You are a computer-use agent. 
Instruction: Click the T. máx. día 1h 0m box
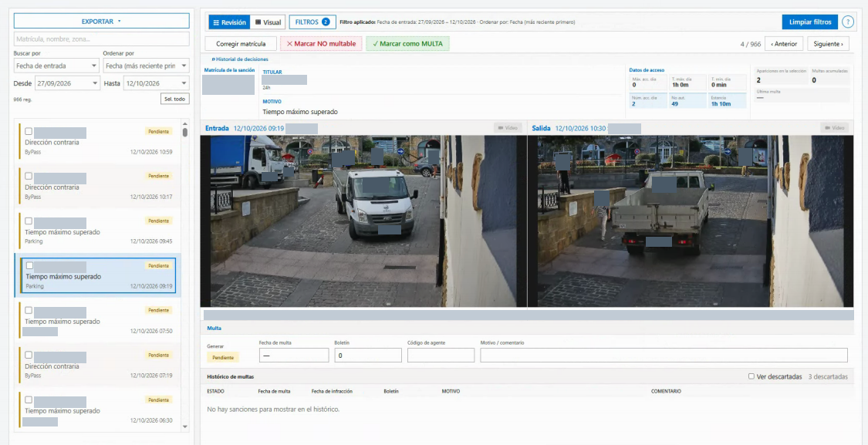tap(687, 83)
